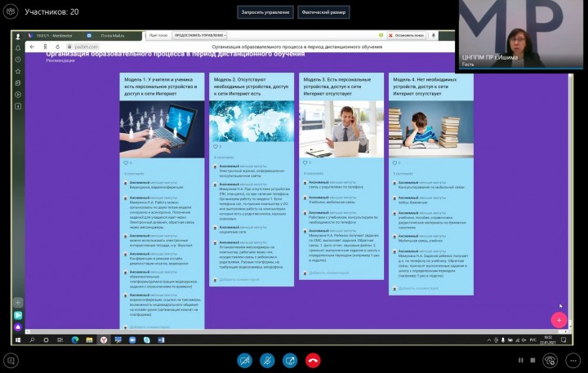
Task: Open the Предоставить управление dropdown
Action: [200, 36]
